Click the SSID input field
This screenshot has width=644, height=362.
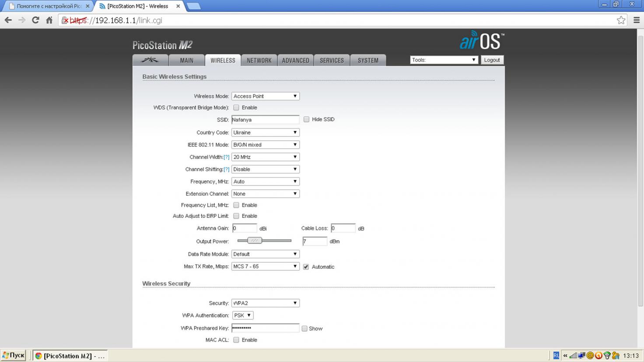coord(265,119)
